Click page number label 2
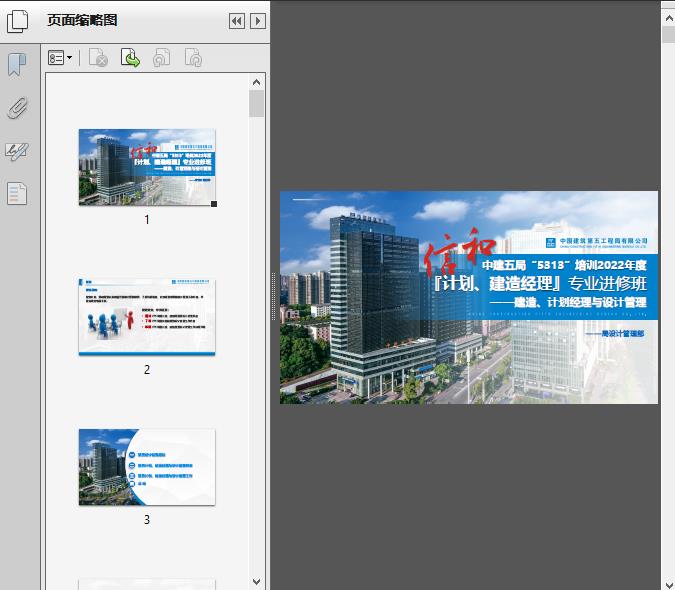 point(147,370)
